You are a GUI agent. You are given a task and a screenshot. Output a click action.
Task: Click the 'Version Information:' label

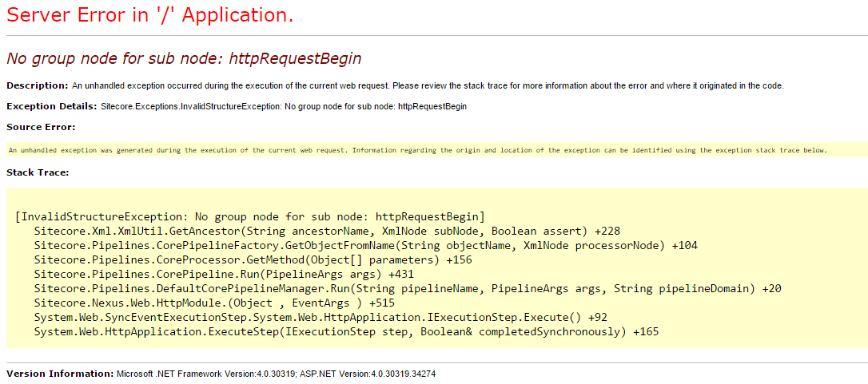click(x=60, y=374)
